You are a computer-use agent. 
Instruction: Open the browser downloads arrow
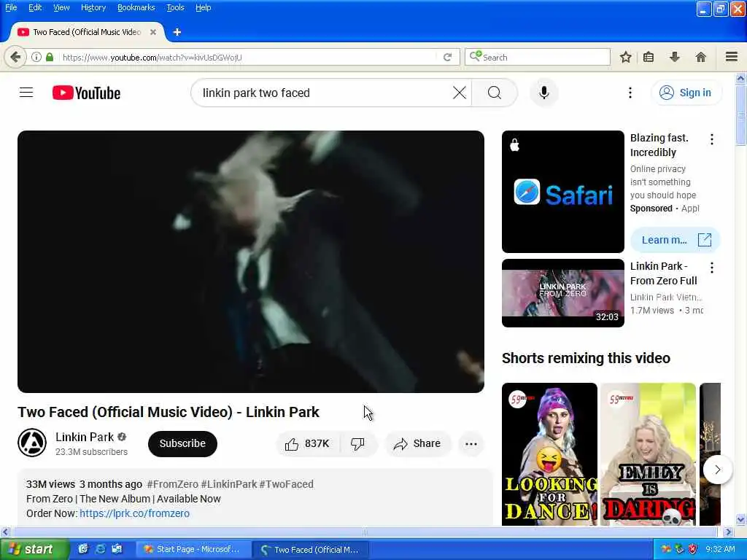(x=674, y=57)
